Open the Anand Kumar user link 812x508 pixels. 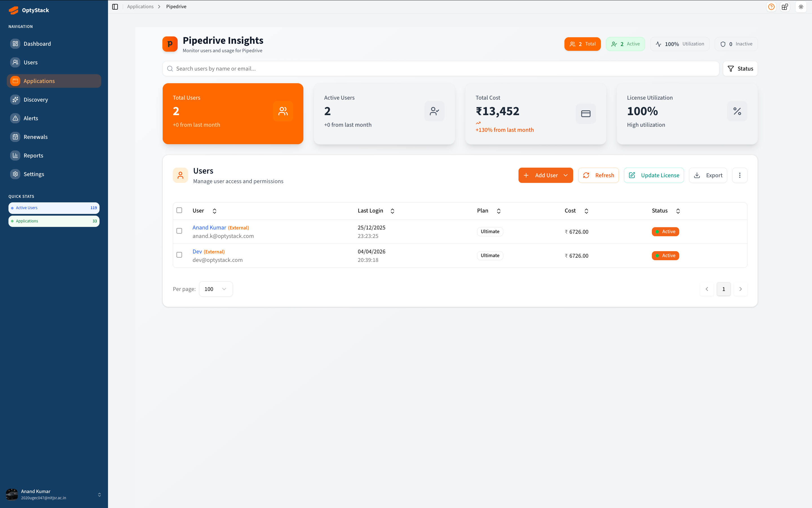(209, 227)
